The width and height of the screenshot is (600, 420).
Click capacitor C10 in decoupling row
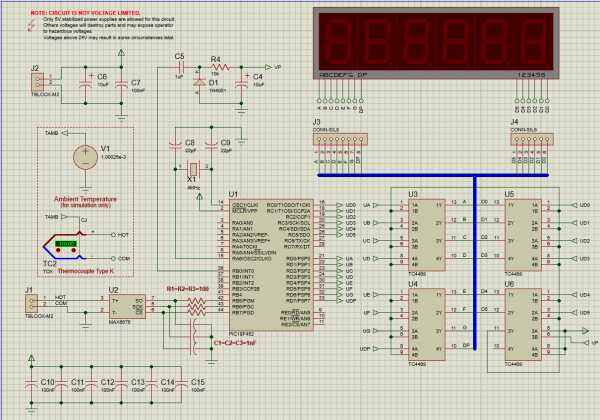coord(31,383)
